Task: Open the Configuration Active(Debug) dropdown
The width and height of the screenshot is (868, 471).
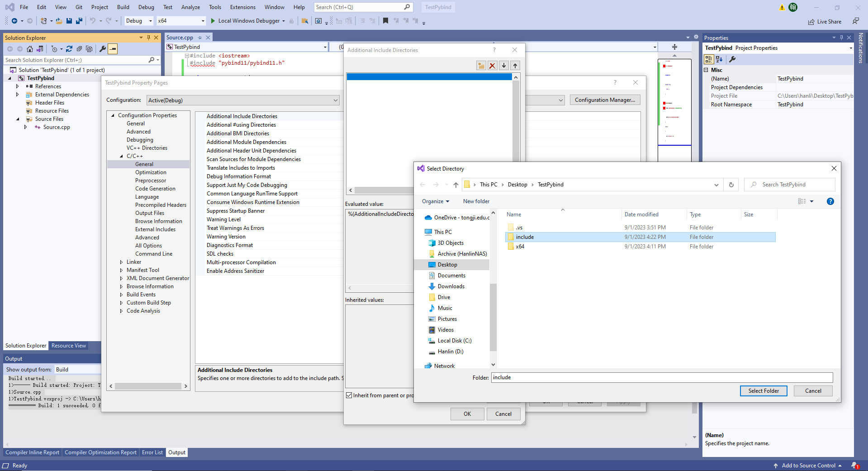Action: (243, 100)
